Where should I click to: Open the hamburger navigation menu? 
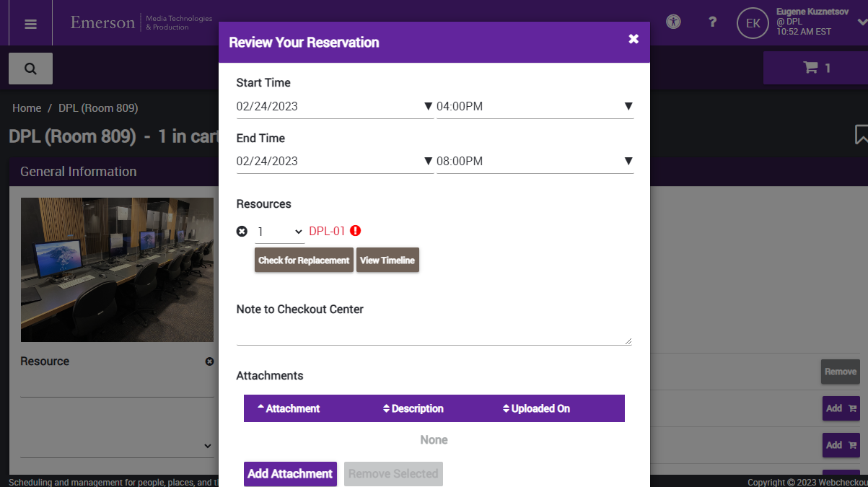(30, 23)
